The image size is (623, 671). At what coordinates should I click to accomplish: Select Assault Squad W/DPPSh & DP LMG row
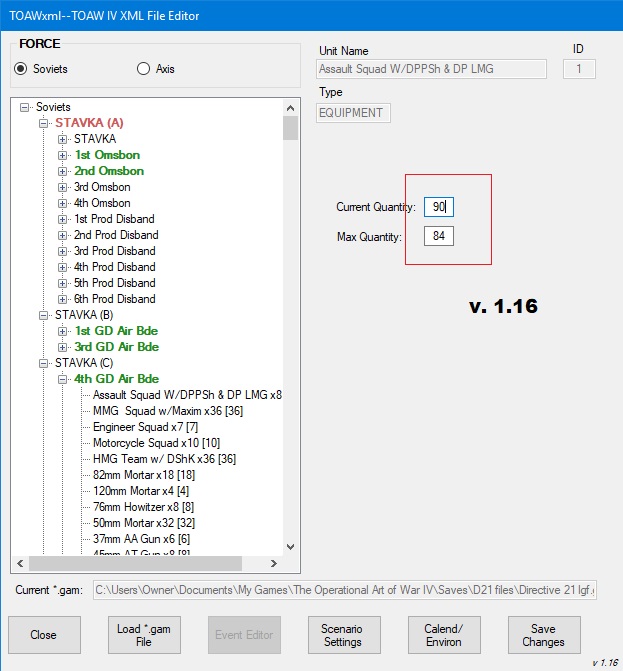pos(187,395)
